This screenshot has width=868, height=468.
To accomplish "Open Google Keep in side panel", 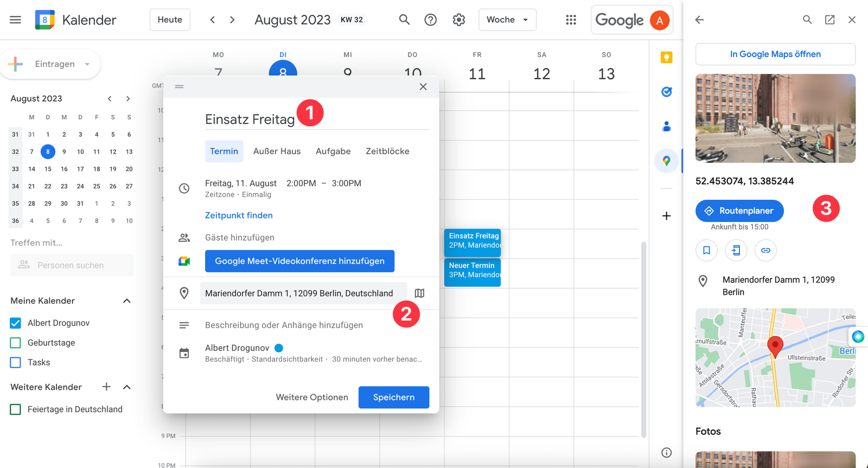I will coord(667,58).
